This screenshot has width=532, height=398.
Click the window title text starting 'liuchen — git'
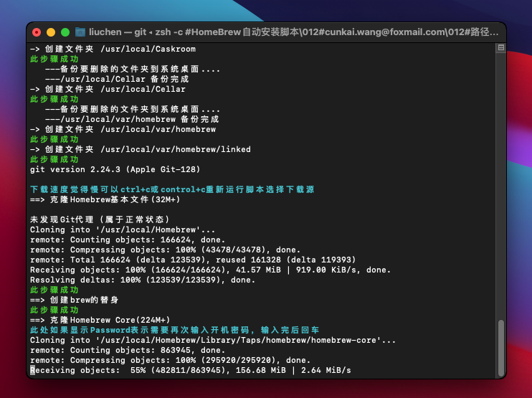[293, 32]
